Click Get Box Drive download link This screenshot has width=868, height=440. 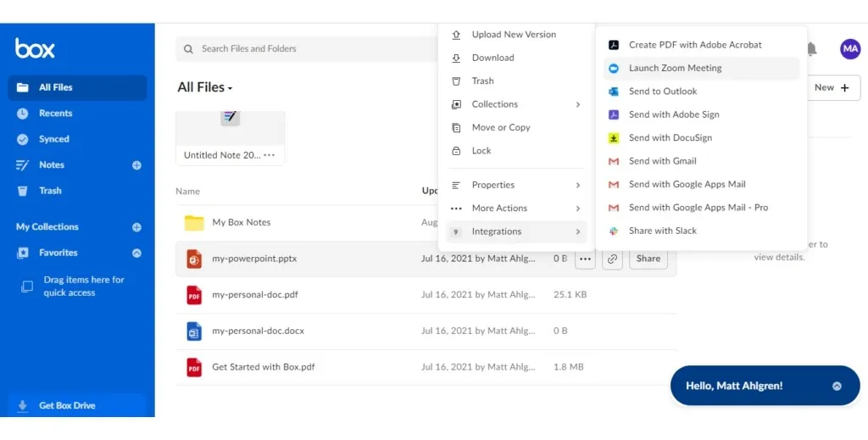tap(77, 406)
